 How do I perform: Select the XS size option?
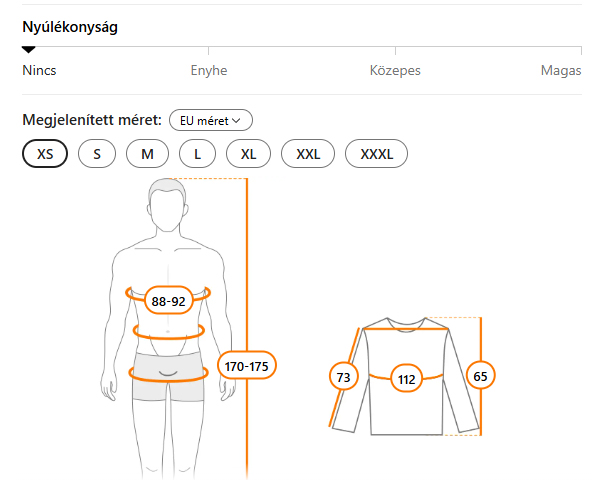click(45, 154)
